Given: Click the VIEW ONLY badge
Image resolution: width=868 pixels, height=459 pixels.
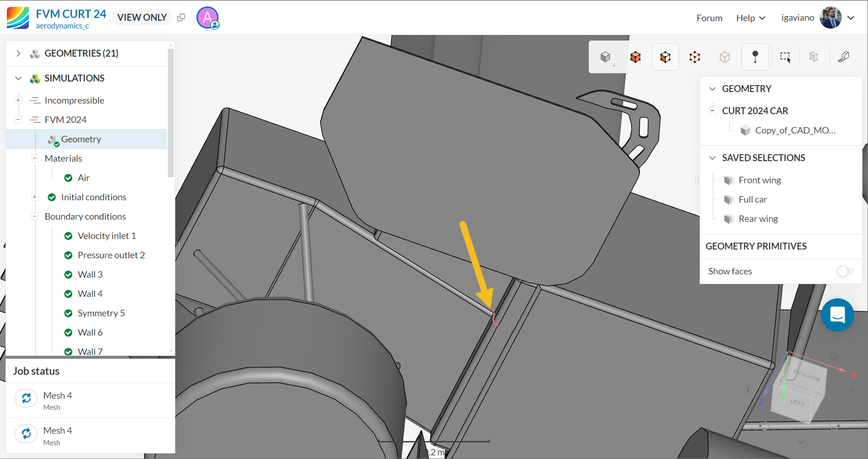Looking at the screenshot, I should [x=142, y=17].
